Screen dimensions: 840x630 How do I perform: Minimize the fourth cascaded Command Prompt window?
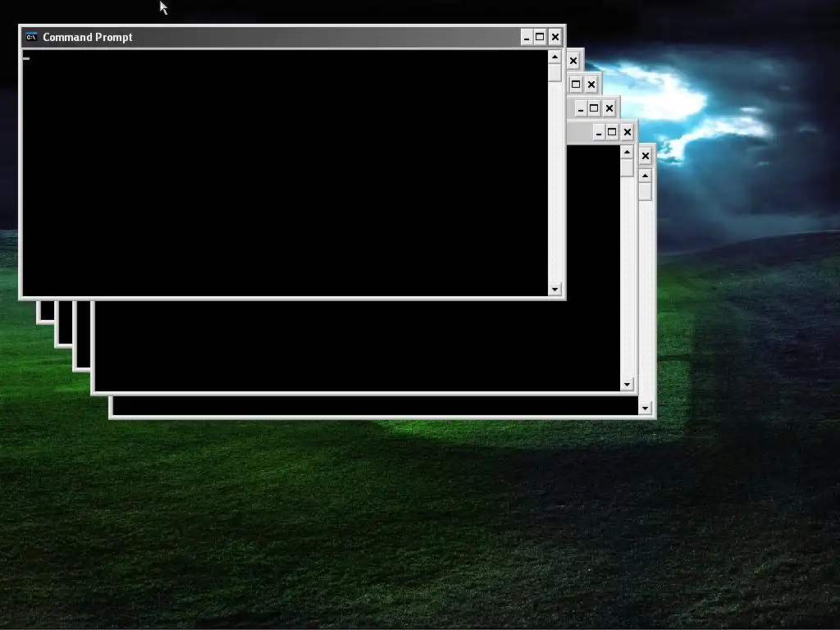pyautogui.click(x=581, y=108)
